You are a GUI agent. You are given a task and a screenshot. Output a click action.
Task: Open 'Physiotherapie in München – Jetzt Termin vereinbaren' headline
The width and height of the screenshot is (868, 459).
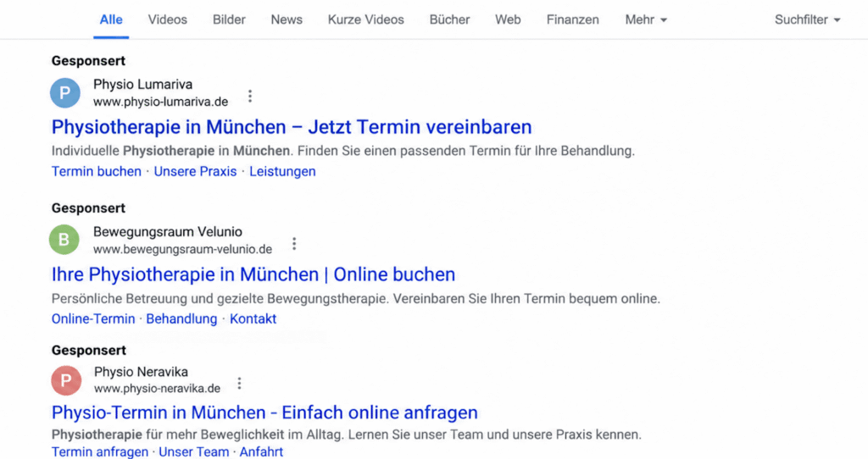pos(292,127)
